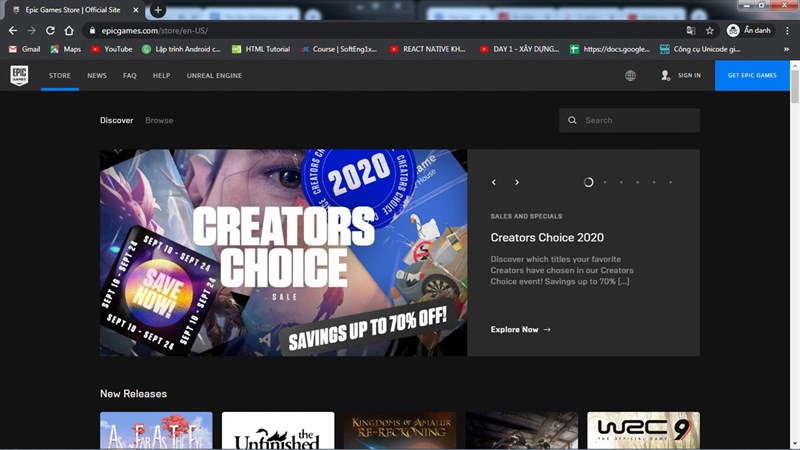Open the YouTube bookmark
800x450 pixels.
click(x=111, y=49)
